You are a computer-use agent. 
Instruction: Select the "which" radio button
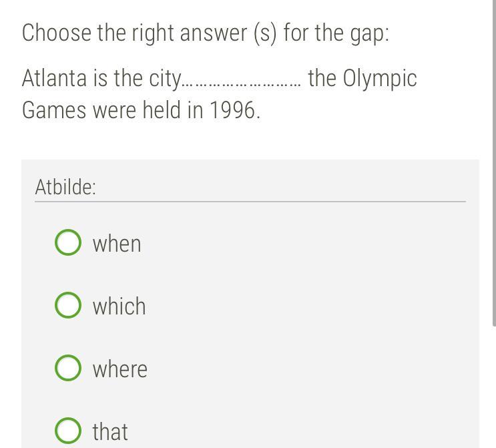67,305
